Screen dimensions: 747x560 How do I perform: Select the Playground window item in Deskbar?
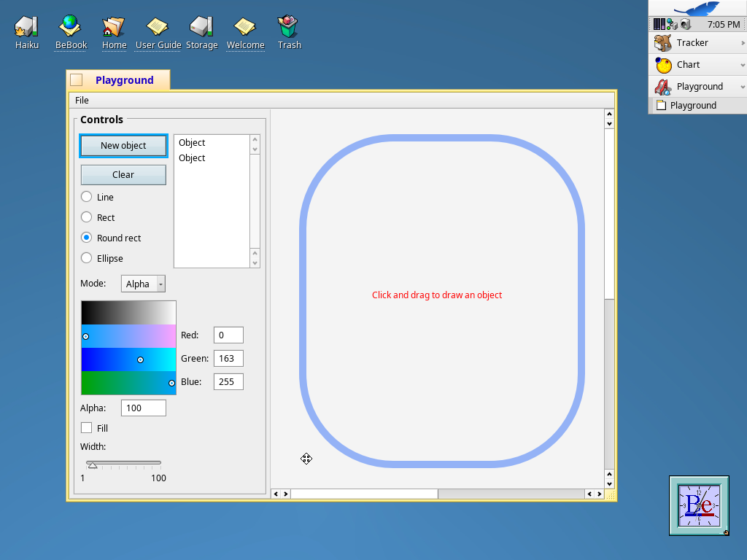pos(697,105)
